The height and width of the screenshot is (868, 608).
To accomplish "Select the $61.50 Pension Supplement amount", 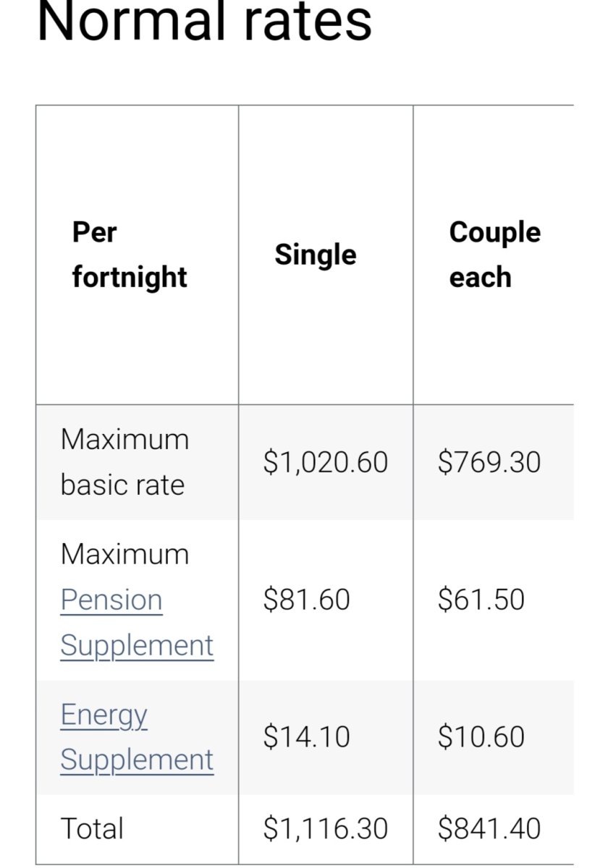I will click(x=481, y=600).
